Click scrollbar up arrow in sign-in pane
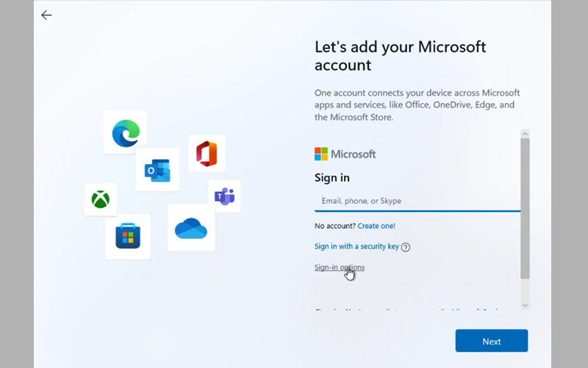This screenshot has height=368, width=588. [525, 134]
